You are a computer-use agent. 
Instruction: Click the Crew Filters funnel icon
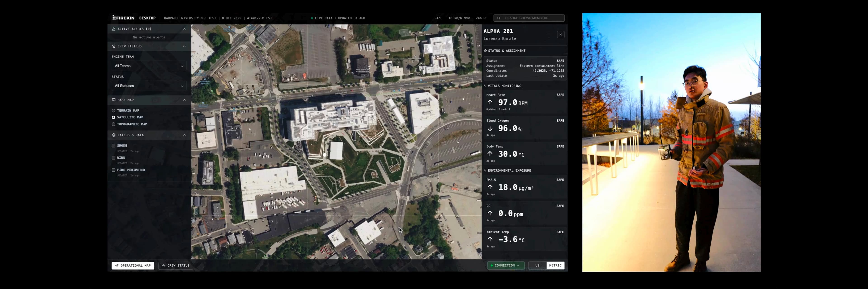tap(114, 46)
